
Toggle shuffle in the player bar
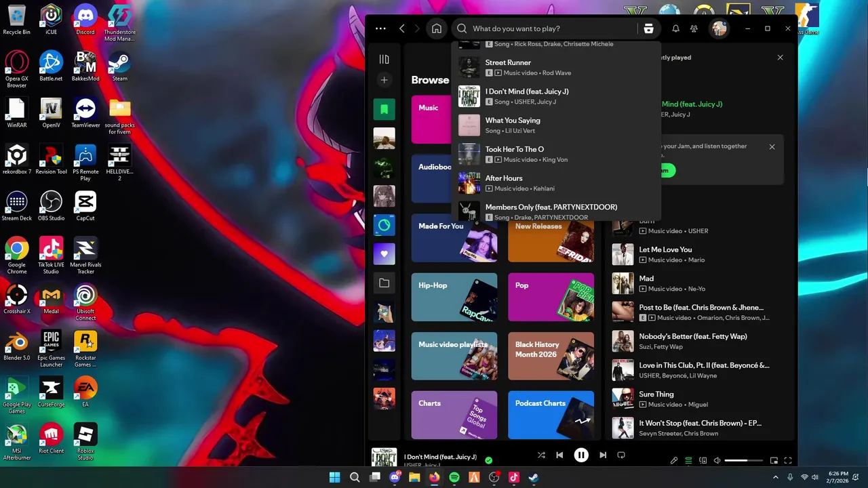pos(541,455)
